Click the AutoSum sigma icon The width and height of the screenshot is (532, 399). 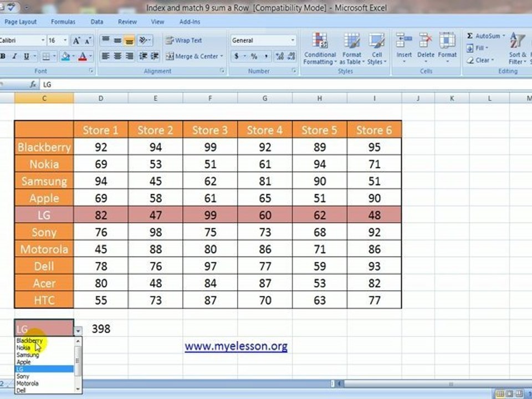(470, 35)
